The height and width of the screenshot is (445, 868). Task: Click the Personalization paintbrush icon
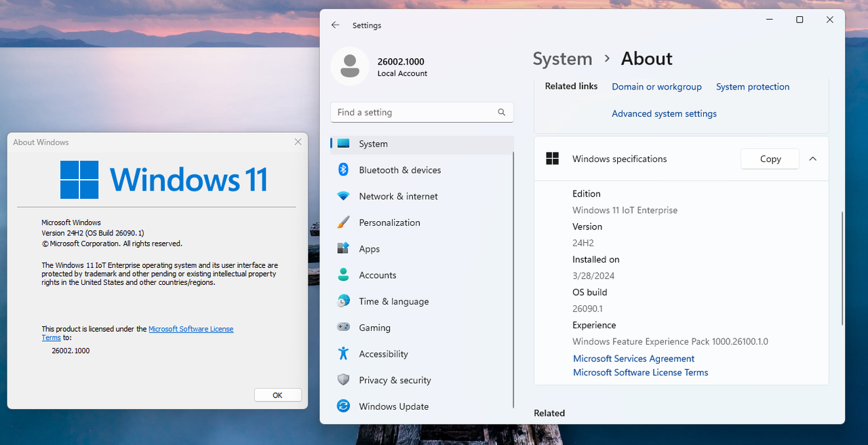tap(343, 222)
